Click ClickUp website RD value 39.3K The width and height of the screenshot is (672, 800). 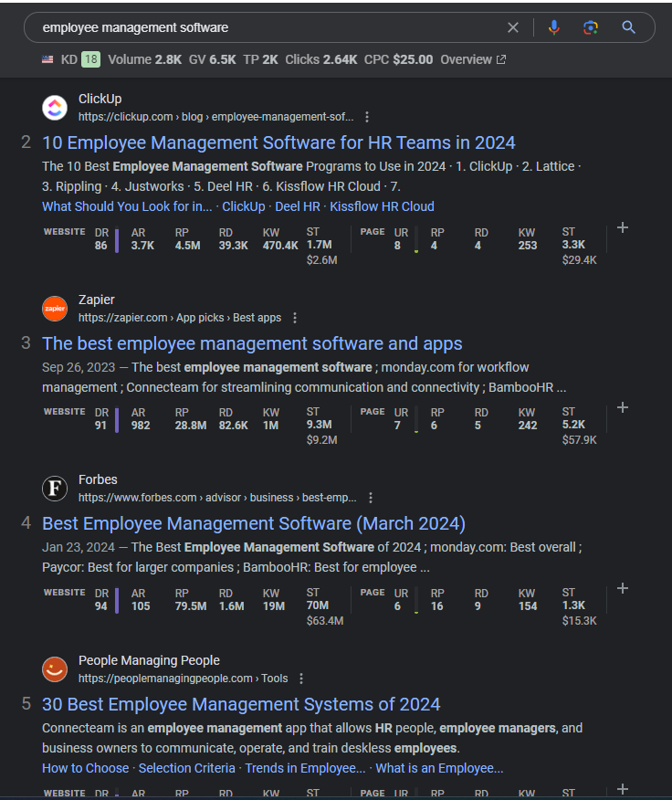[233, 246]
